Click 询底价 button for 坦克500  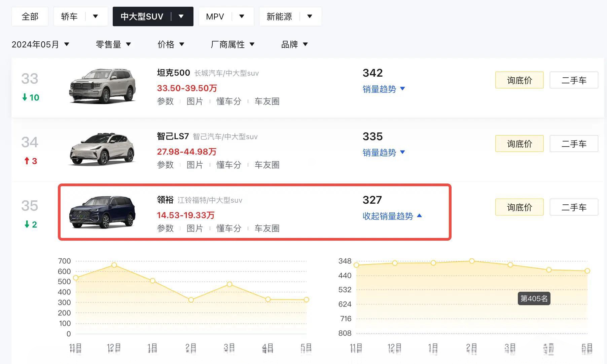(519, 80)
